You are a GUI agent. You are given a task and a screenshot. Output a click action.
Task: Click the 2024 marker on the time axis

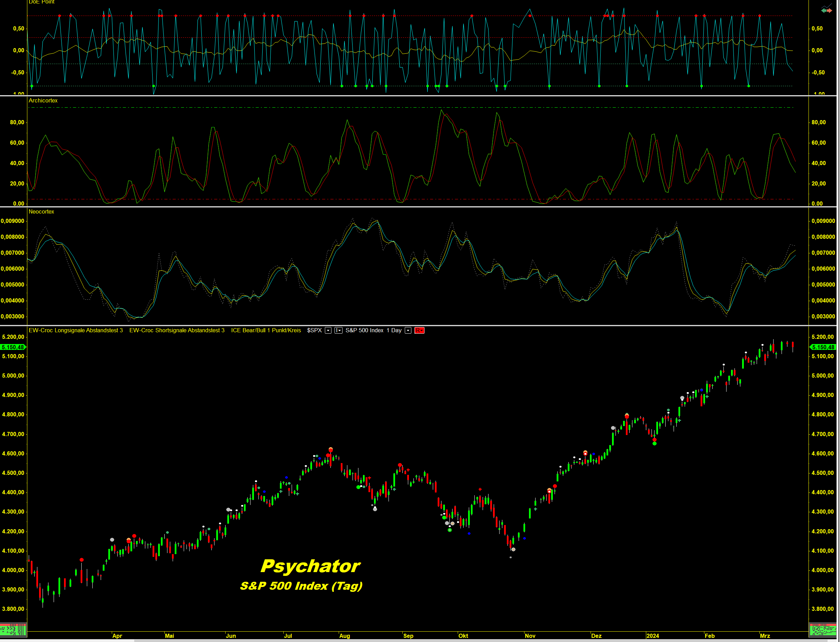pyautogui.click(x=652, y=636)
